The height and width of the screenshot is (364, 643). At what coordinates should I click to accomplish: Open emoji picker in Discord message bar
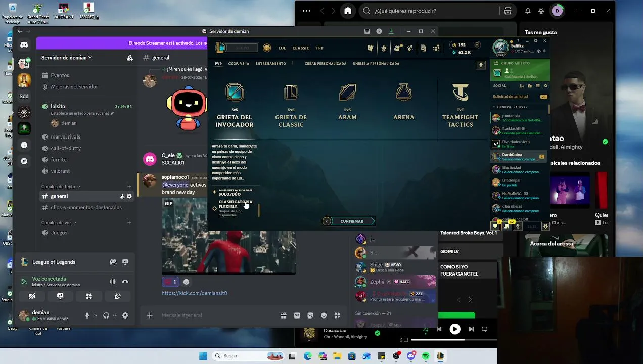point(324,315)
